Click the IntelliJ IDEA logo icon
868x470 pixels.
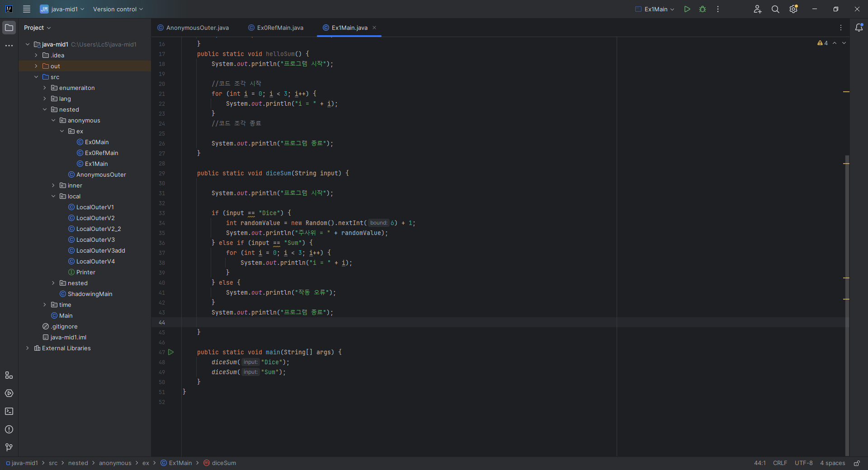(9, 9)
